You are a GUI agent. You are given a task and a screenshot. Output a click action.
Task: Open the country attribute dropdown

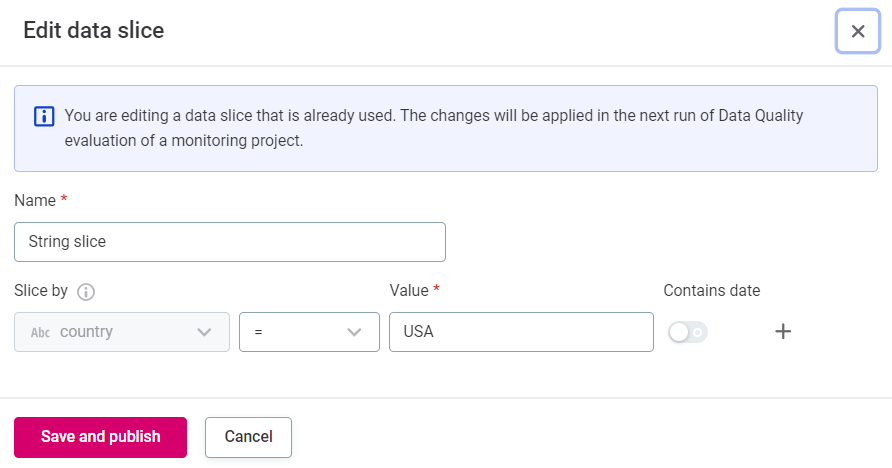[120, 332]
